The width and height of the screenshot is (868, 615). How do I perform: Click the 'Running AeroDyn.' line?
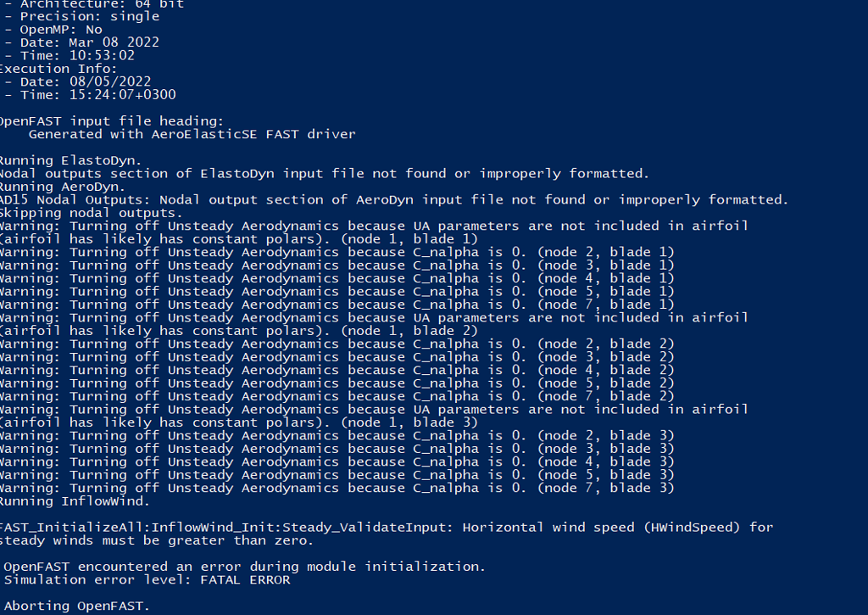[63, 187]
